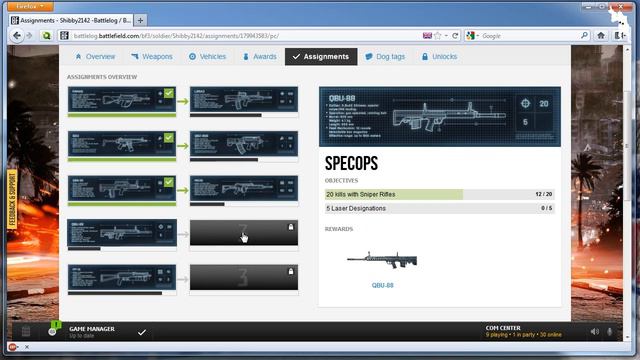Click the ASSIGNMENTS OVERVIEW label

[x=102, y=77]
